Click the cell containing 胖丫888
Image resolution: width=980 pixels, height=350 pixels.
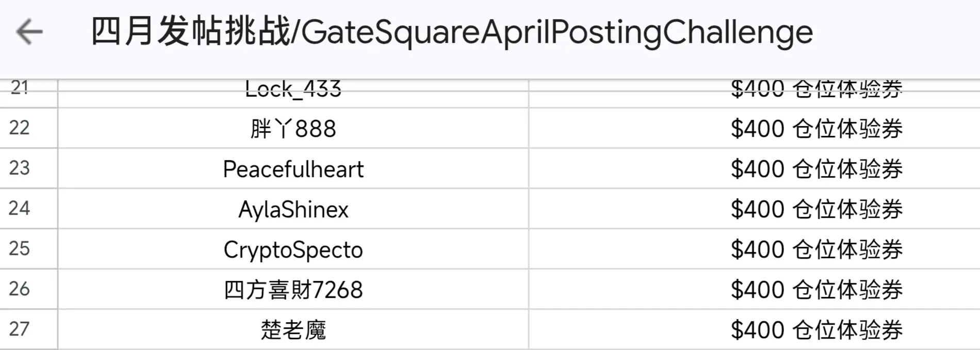[293, 129]
